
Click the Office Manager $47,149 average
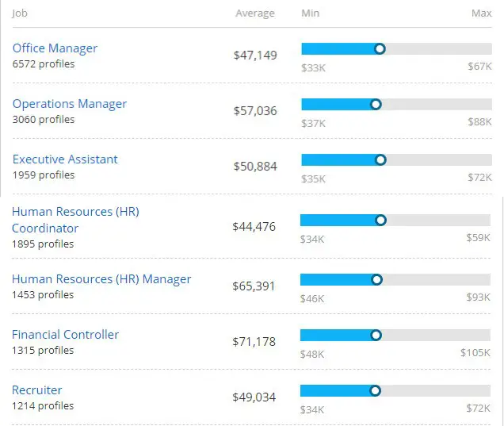tap(255, 56)
